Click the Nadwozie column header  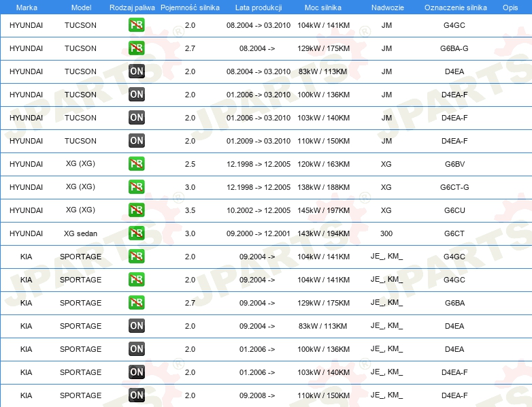tap(388, 7)
